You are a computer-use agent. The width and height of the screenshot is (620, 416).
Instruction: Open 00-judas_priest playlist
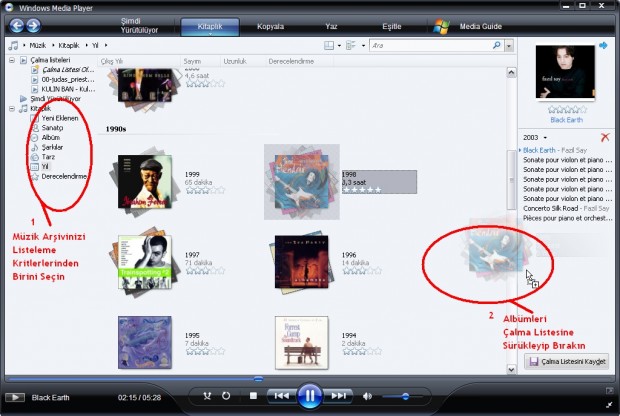(68, 79)
